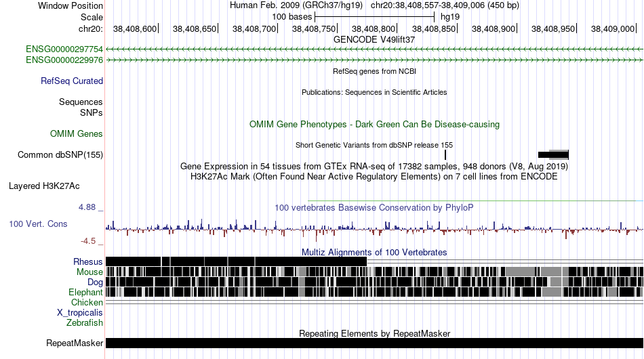This screenshot has height=359, width=644.
Task: Click the OMIM Gene Phenotypes track title
Action: pos(374,125)
